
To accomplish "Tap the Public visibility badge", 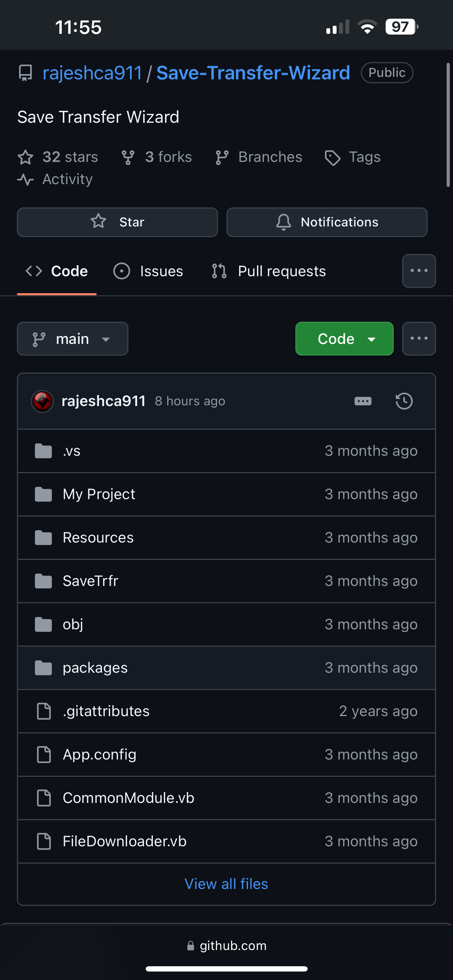I will click(x=387, y=73).
